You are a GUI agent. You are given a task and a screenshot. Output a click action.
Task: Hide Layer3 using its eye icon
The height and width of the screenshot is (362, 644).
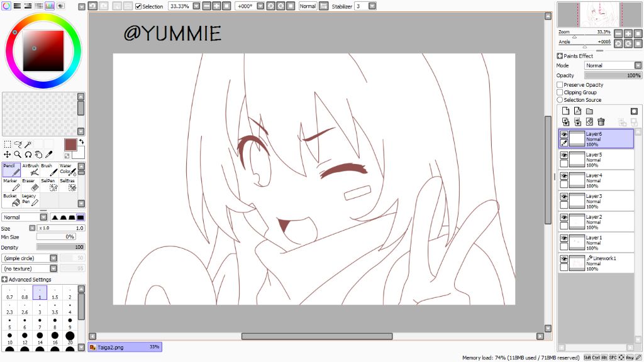[564, 197]
